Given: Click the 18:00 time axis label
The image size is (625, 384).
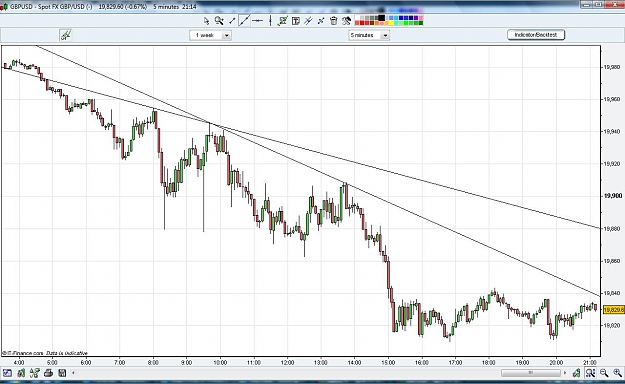Looking at the screenshot, I should [489, 362].
